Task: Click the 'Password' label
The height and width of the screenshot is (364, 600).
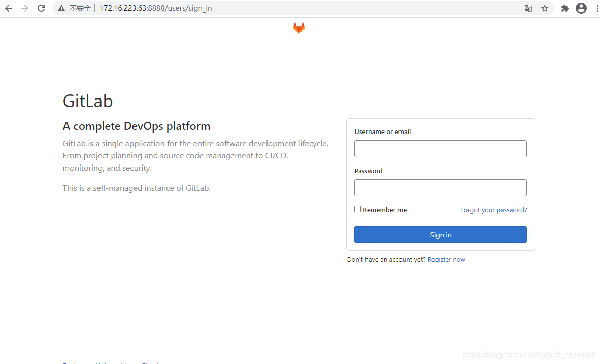Action: [x=369, y=171]
